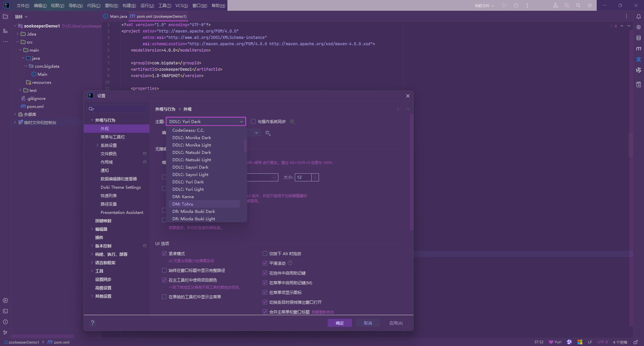Click the Windows-colored icon in status bar
This screenshot has width=644, height=346.
coord(580,342)
